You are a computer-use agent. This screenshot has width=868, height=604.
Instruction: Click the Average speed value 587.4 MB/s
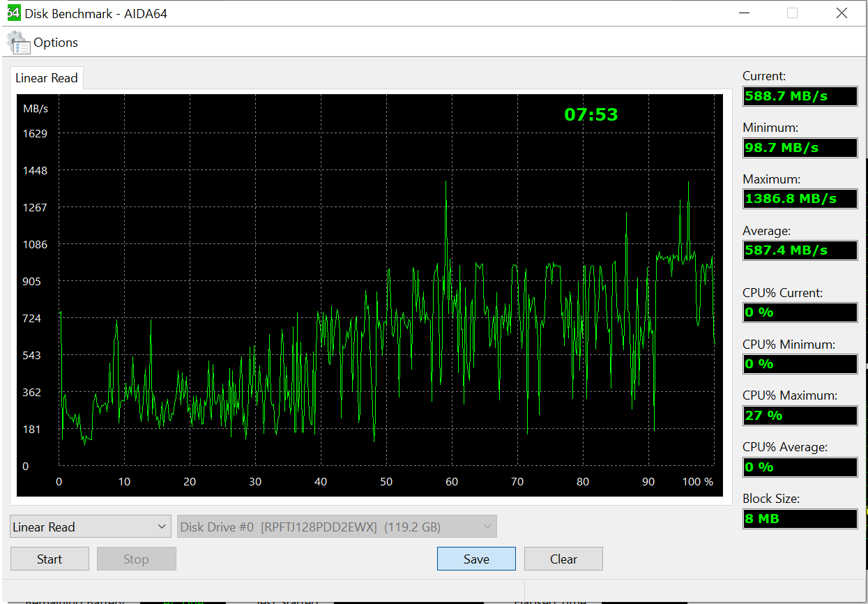(x=800, y=250)
